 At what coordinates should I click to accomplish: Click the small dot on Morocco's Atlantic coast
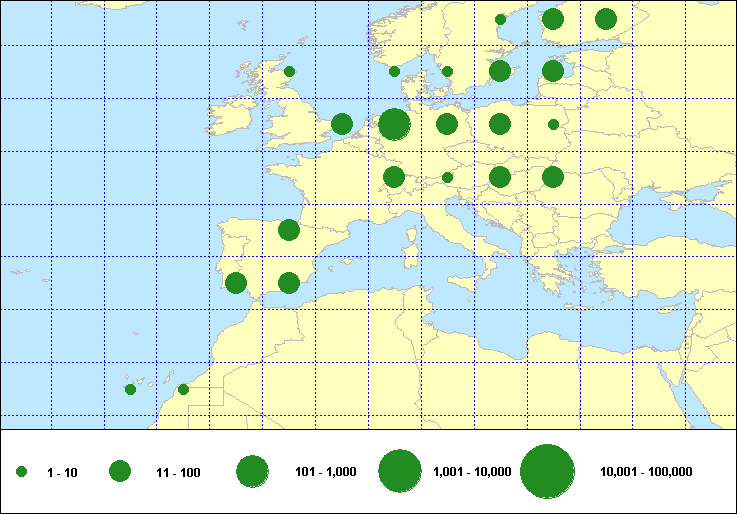[x=183, y=389]
